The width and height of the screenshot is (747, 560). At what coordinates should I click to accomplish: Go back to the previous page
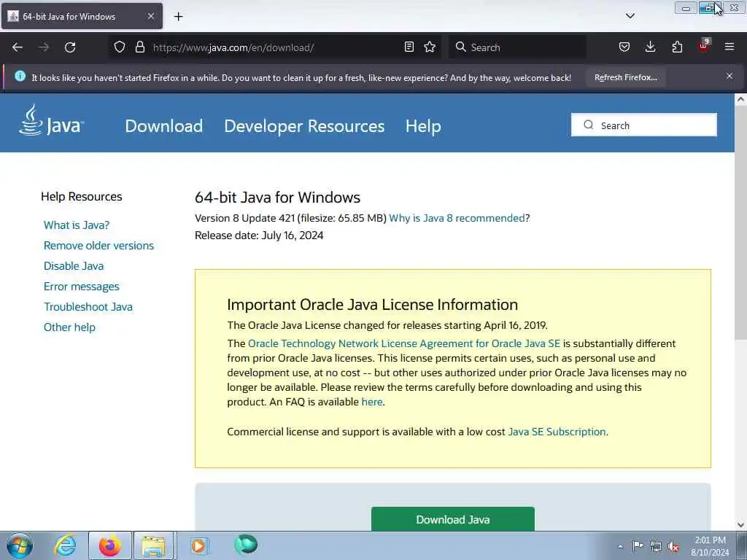coord(18,47)
